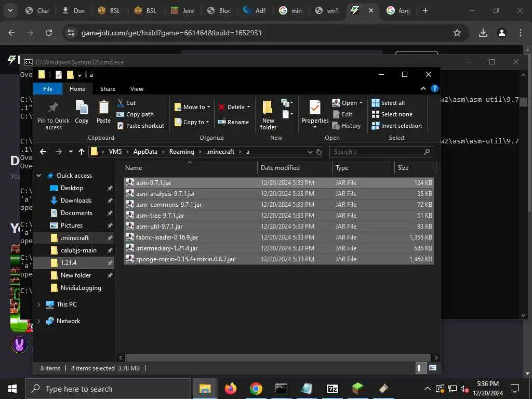Show hidden system tray icons
This screenshot has width=532, height=399.
[428, 389]
